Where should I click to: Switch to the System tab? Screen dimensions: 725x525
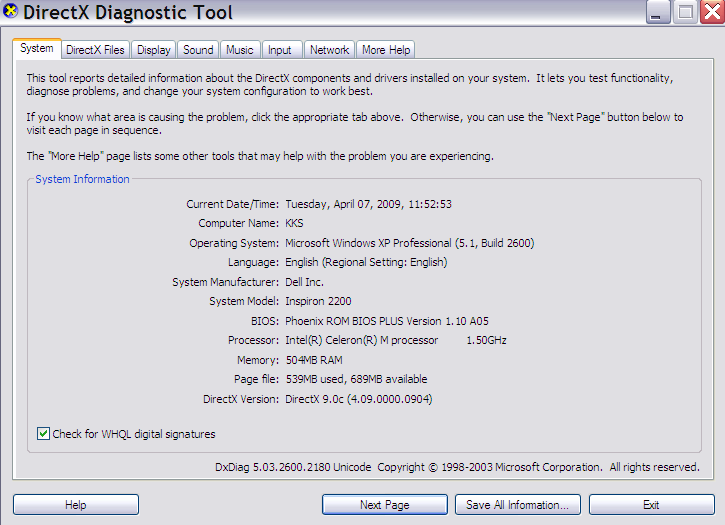(x=37, y=49)
